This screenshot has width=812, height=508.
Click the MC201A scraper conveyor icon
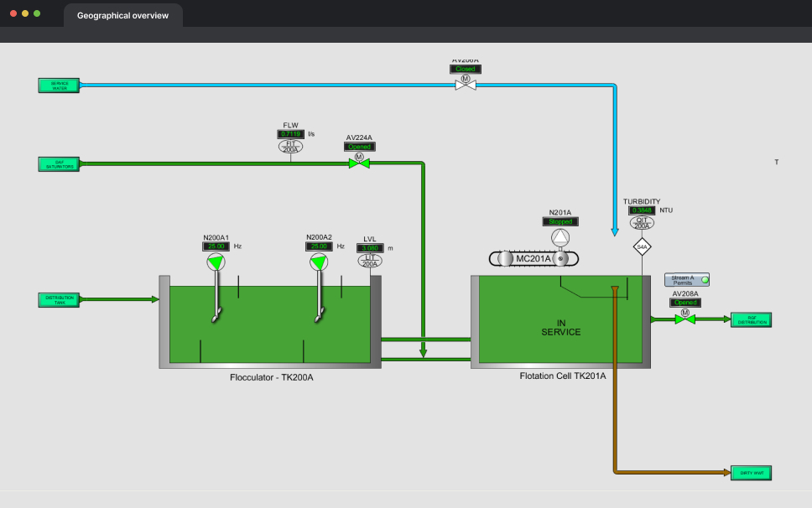tap(534, 258)
